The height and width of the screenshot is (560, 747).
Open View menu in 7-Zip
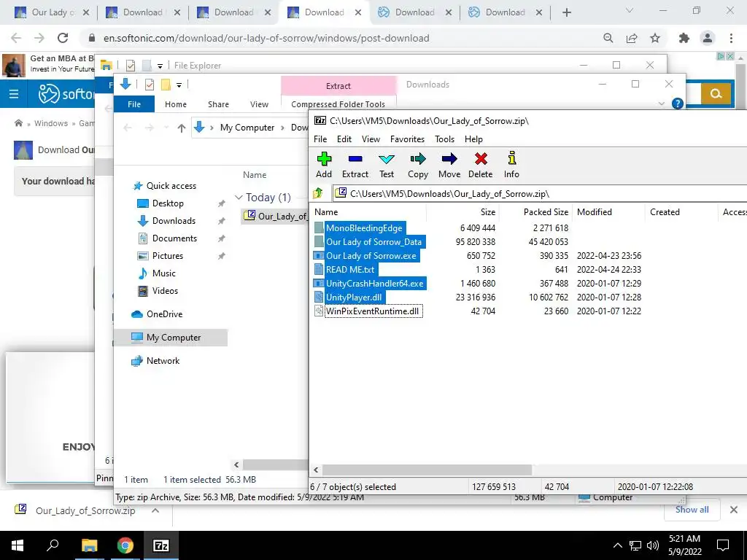tap(371, 139)
